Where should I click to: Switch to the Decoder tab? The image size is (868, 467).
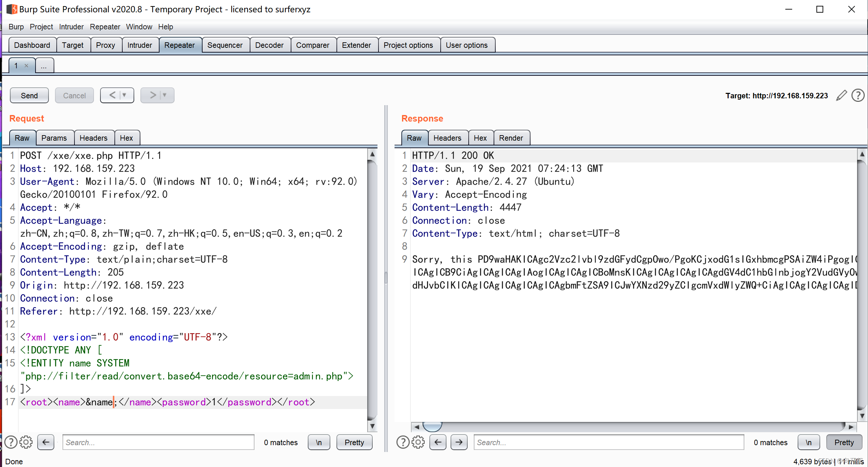click(x=269, y=45)
